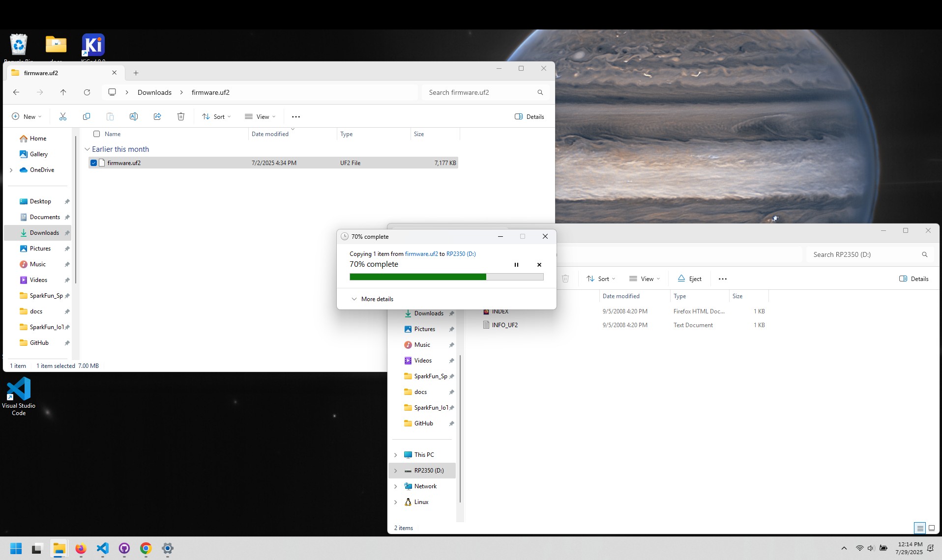The image size is (942, 560).
Task: Toggle the select-all checkbox beside Name column
Action: pyautogui.click(x=96, y=134)
